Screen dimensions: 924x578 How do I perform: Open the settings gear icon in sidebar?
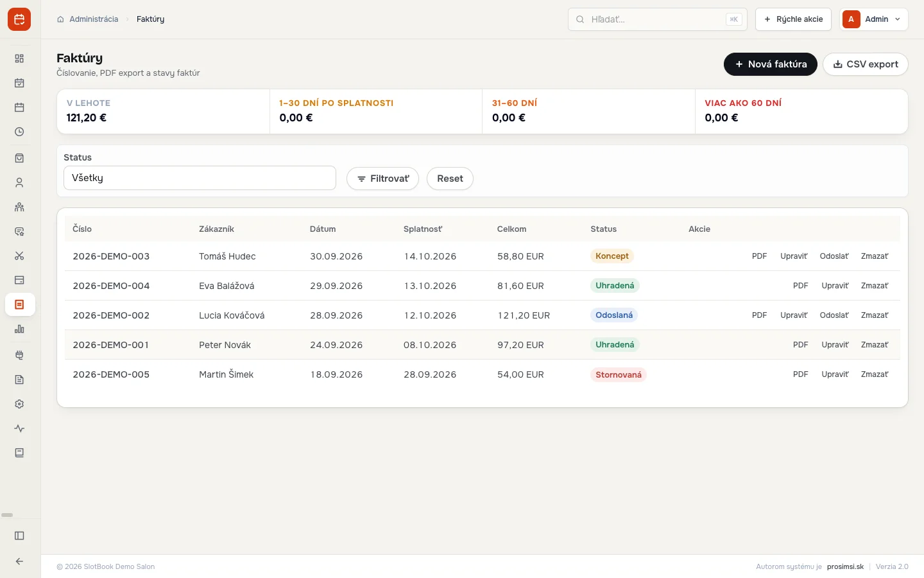click(19, 404)
